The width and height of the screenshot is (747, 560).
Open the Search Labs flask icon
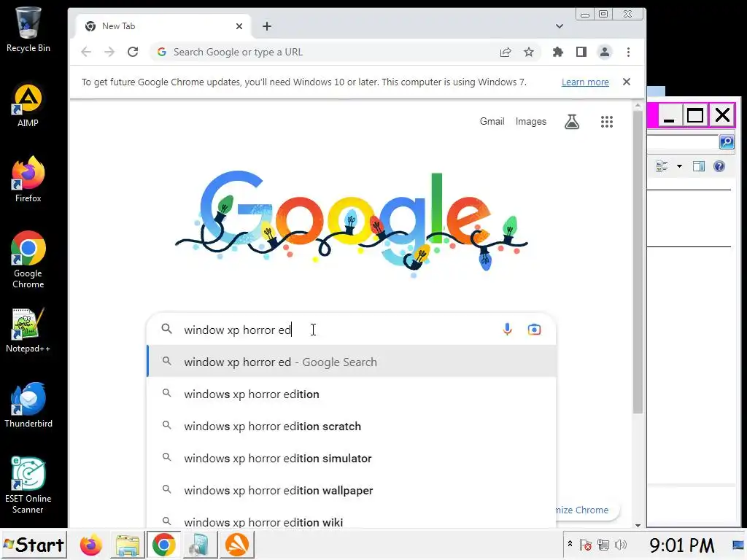pyautogui.click(x=572, y=122)
